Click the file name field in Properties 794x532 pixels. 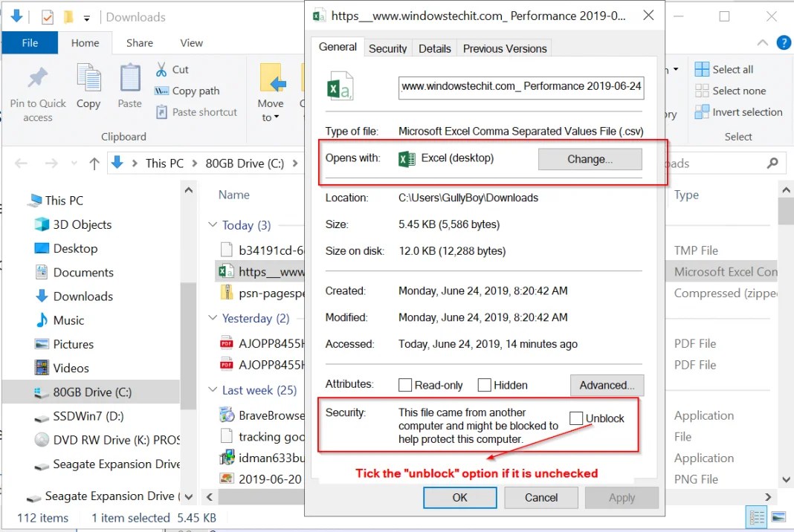click(521, 87)
